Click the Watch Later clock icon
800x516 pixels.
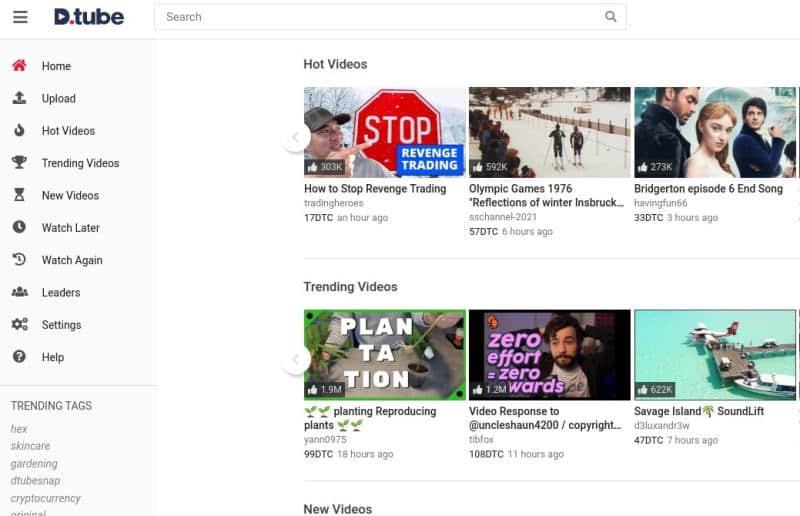[19, 228]
